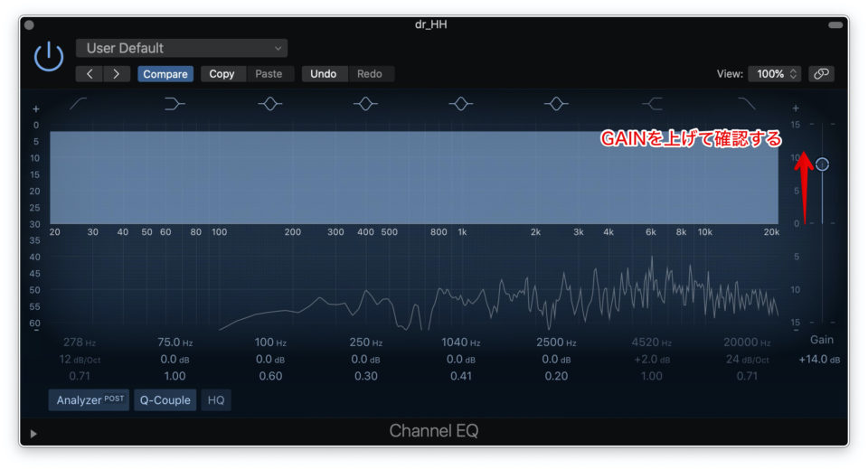Open the User Default preset dropdown
This screenshot has width=868, height=469.
click(x=182, y=48)
